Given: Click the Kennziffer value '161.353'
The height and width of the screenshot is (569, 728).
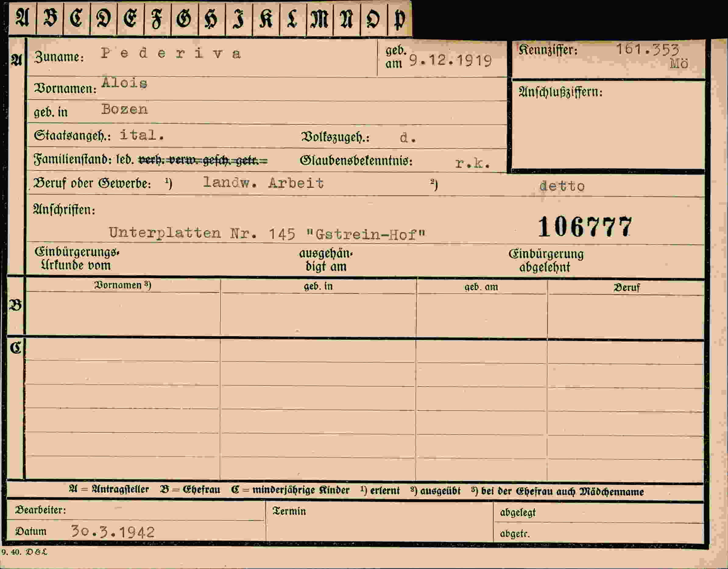Looking at the screenshot, I should (x=647, y=50).
